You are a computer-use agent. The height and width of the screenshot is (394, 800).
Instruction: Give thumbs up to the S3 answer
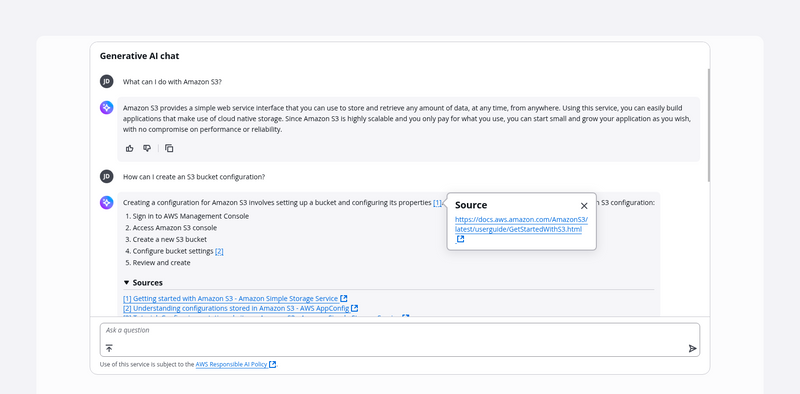point(130,149)
